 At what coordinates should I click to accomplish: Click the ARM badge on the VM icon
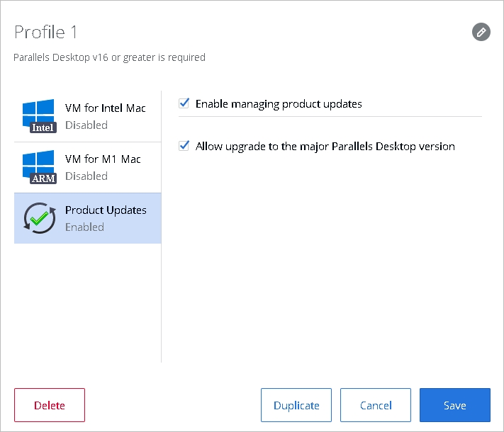[x=43, y=179]
